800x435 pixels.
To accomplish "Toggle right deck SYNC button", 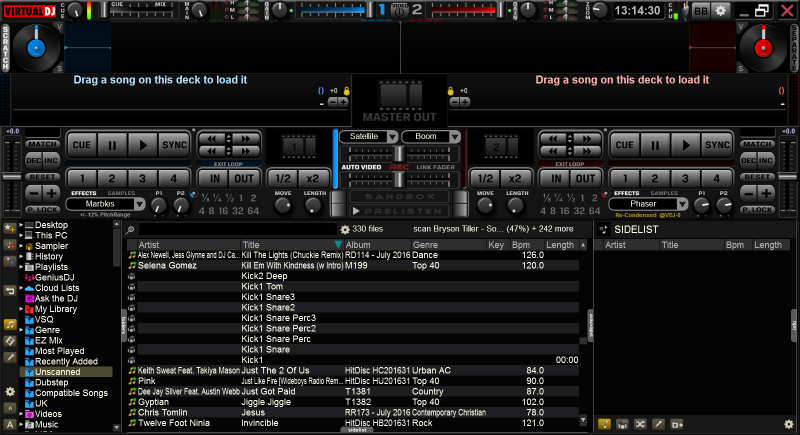I will 717,145.
